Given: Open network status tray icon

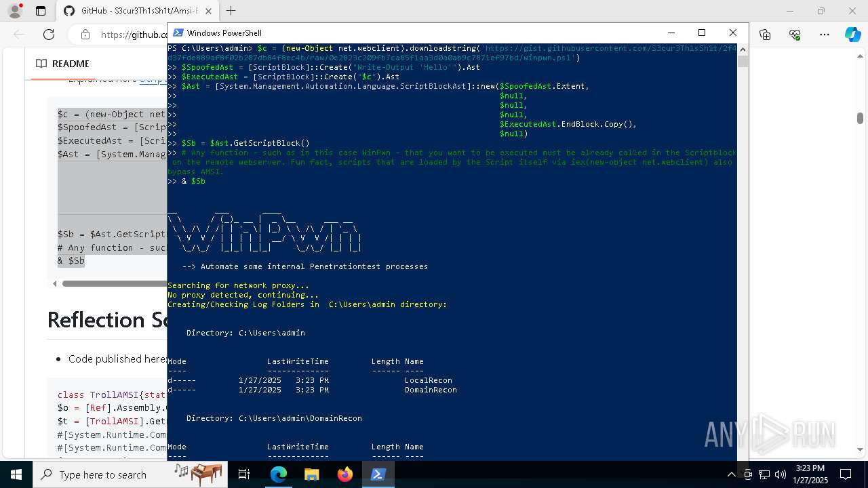Looking at the screenshot, I should 764,474.
